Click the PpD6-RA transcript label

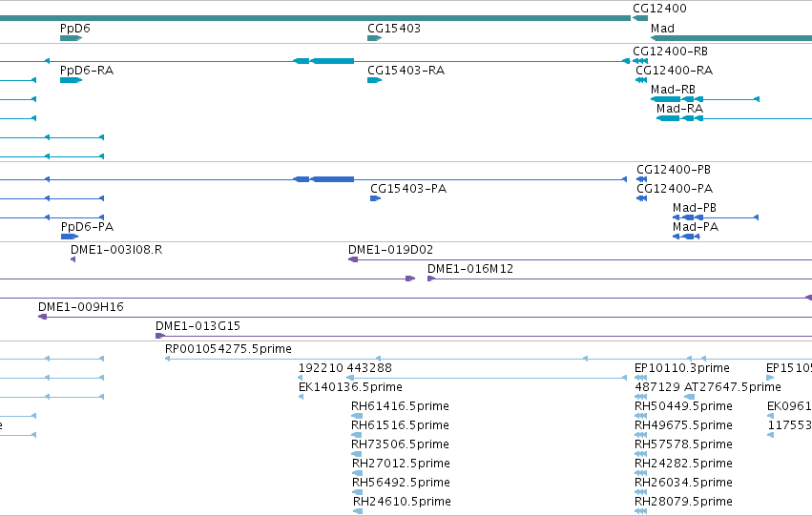[87, 71]
